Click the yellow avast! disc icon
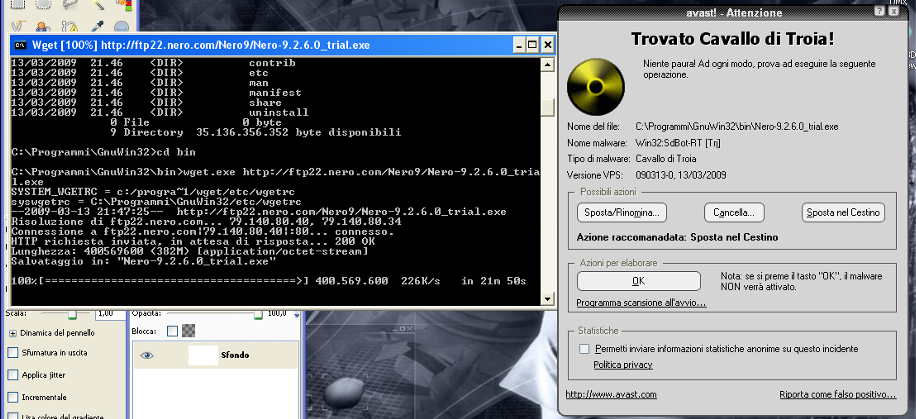The width and height of the screenshot is (916, 419). click(596, 86)
